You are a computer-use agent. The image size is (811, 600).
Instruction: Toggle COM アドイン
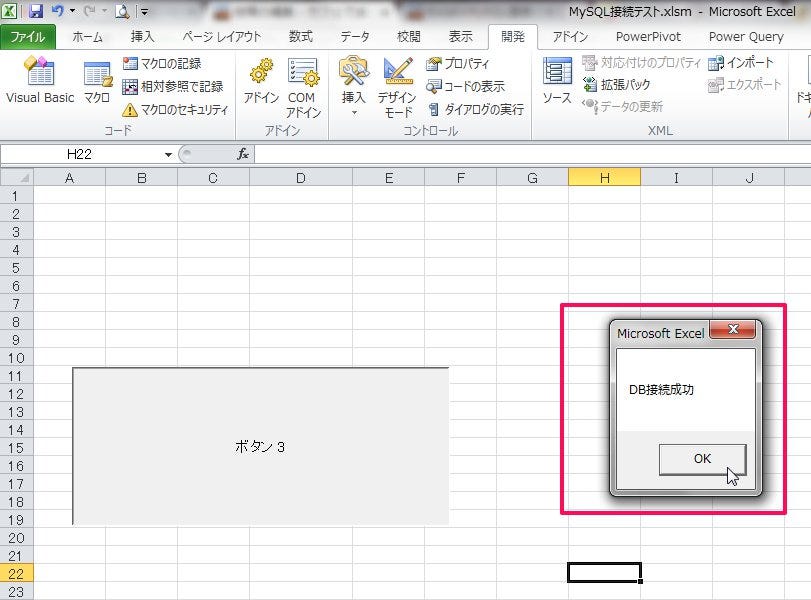point(302,85)
